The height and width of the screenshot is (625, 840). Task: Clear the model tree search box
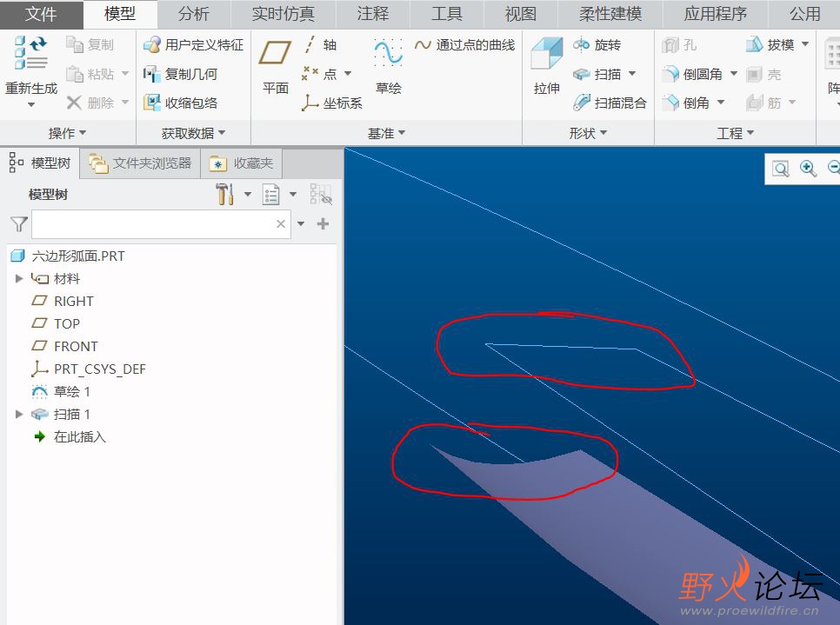click(x=281, y=224)
